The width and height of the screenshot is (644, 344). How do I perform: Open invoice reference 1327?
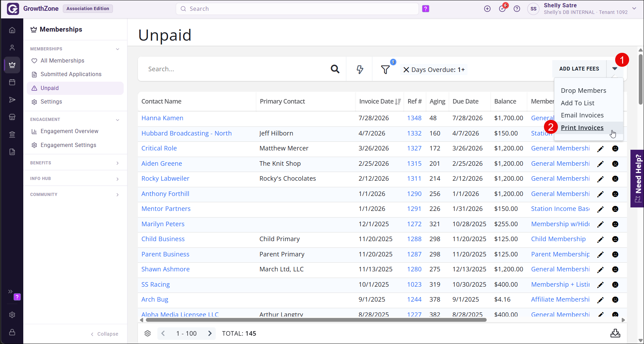tap(414, 148)
